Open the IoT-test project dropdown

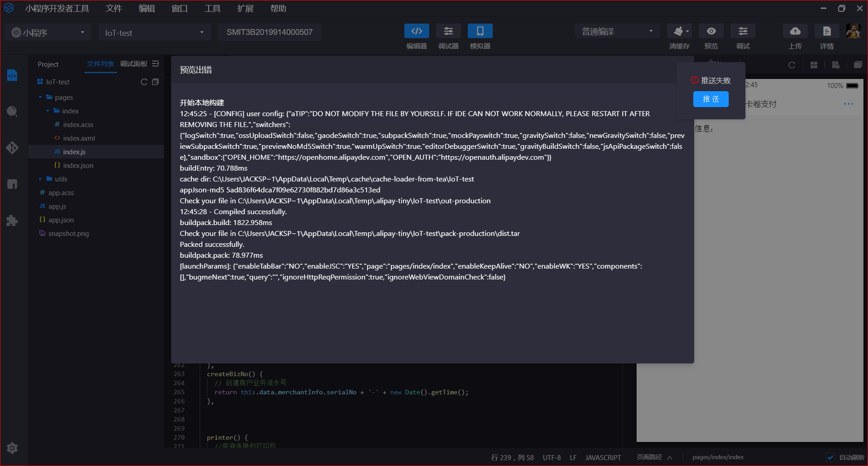(154, 32)
